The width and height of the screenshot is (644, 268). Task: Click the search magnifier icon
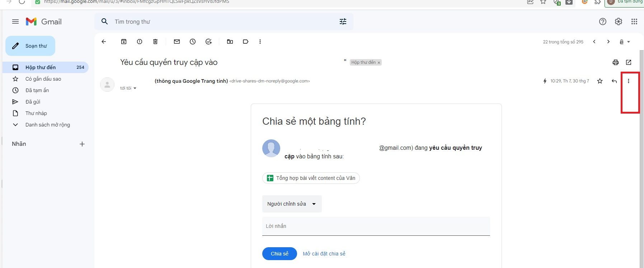tap(104, 21)
